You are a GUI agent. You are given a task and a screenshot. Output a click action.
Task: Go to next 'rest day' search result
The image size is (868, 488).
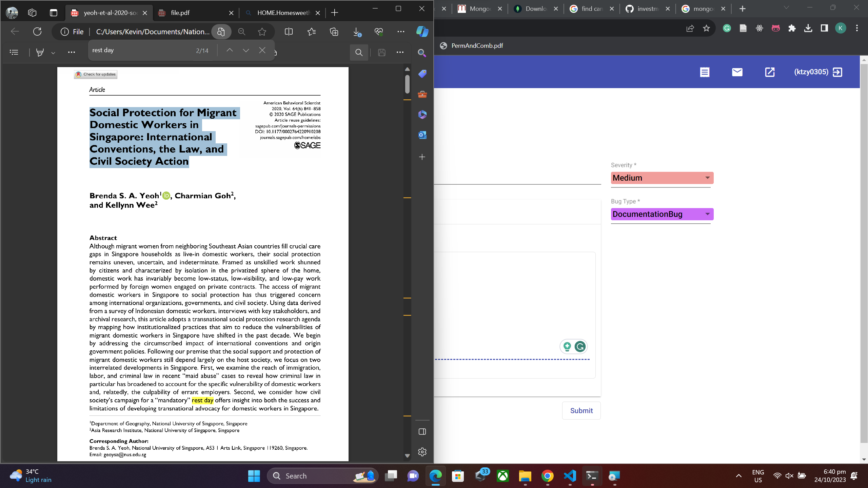246,50
